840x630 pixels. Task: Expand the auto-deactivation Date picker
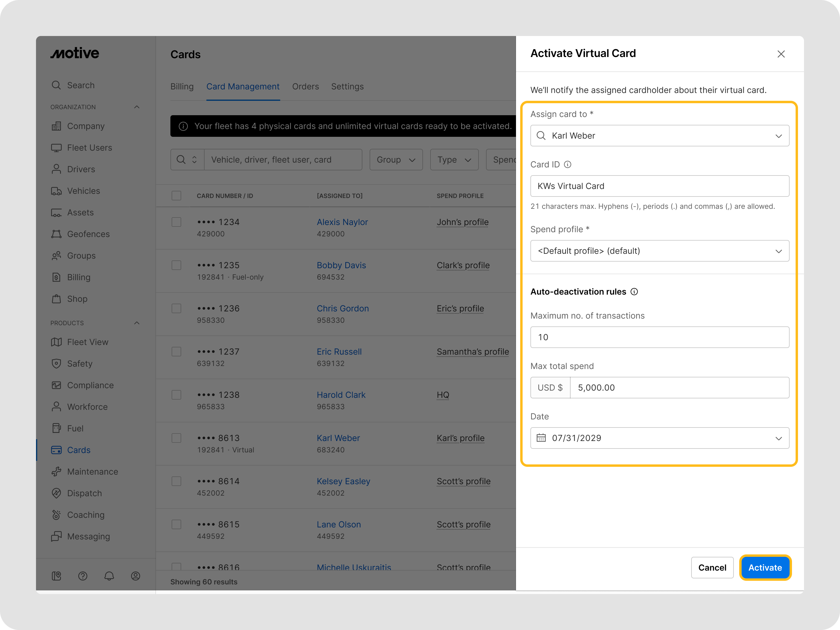tap(779, 438)
